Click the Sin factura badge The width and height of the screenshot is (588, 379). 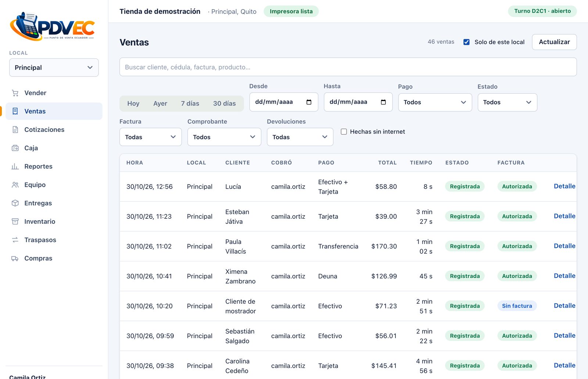click(x=517, y=306)
